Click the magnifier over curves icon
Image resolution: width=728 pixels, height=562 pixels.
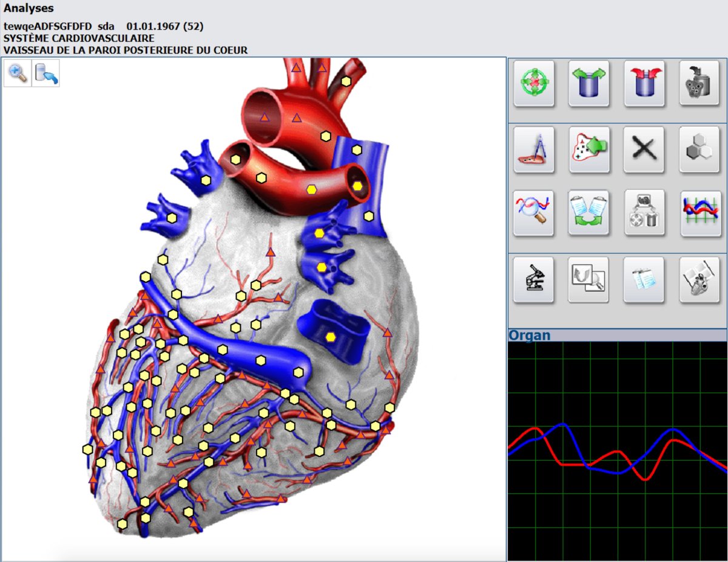[534, 212]
